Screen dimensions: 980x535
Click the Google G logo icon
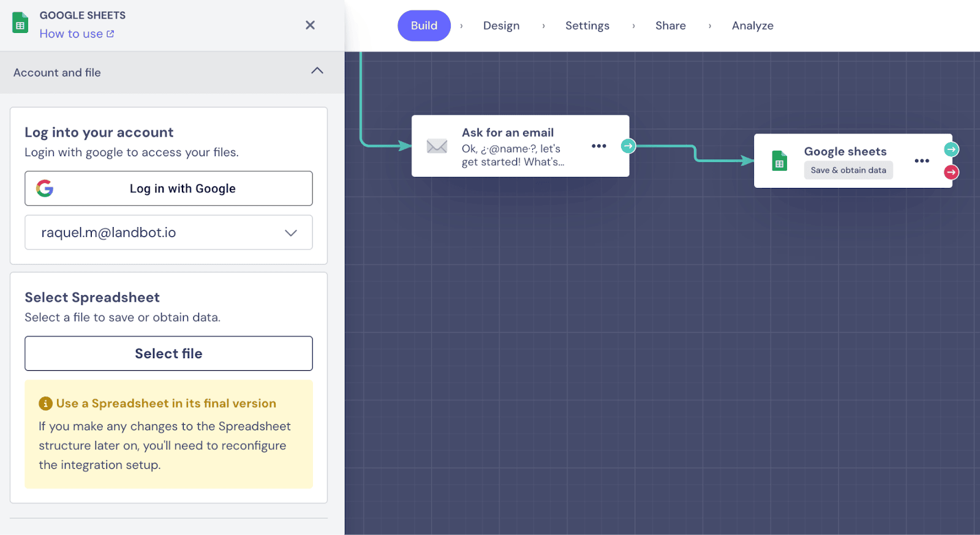[x=45, y=189]
